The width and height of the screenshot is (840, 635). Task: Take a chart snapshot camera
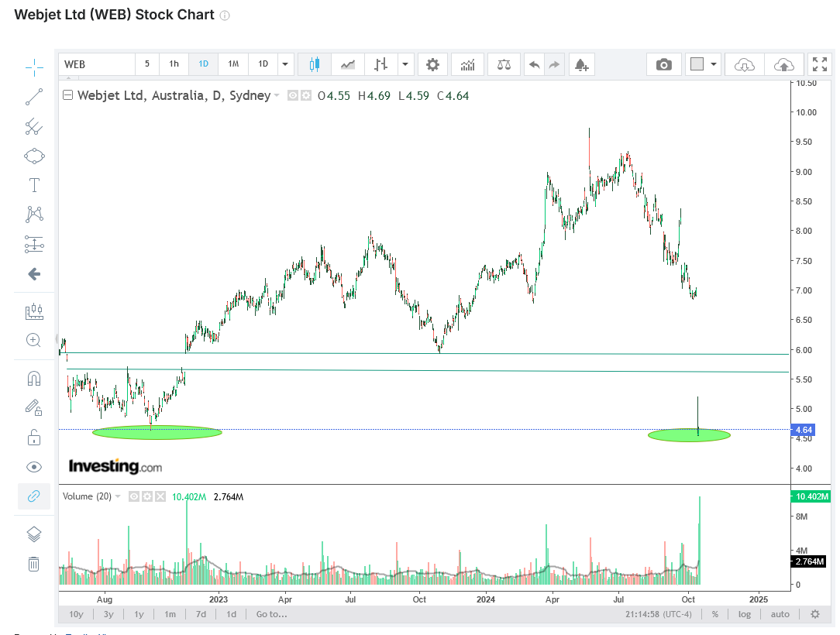click(x=664, y=65)
